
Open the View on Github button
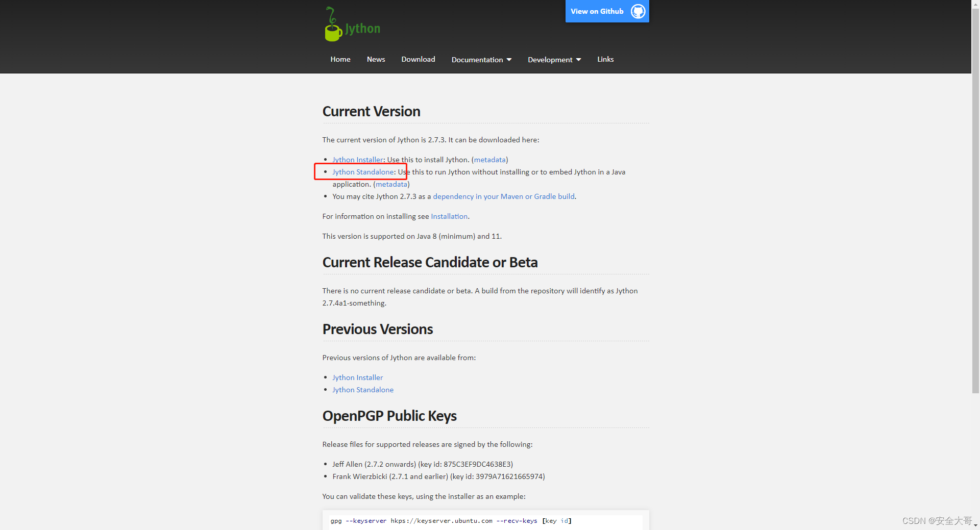coord(607,11)
